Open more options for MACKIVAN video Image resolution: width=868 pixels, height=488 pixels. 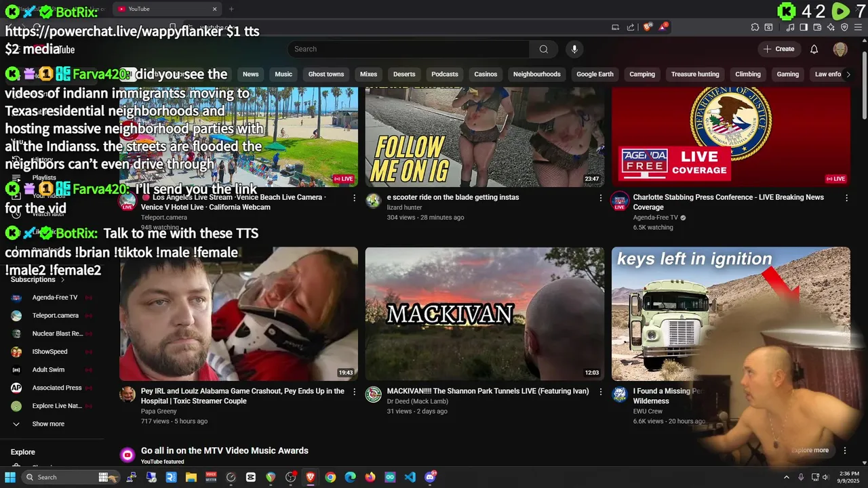600,392
